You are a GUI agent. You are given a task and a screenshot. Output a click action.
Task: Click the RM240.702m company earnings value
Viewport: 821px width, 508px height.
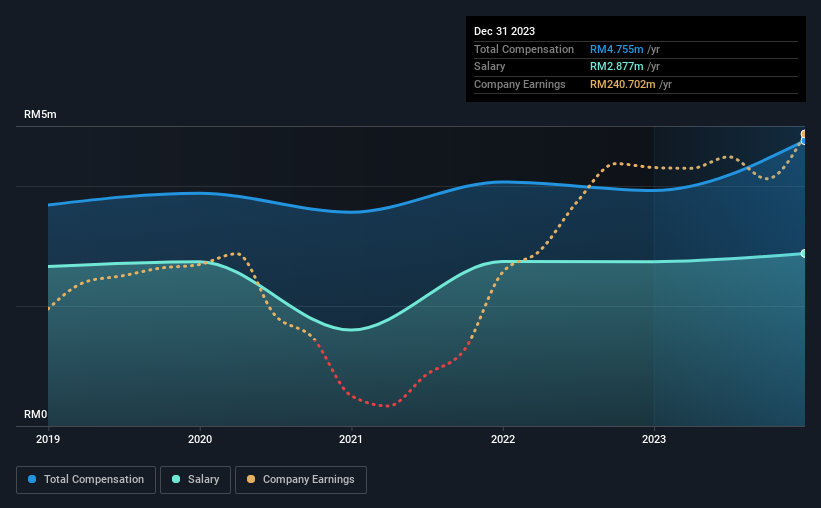(x=623, y=84)
